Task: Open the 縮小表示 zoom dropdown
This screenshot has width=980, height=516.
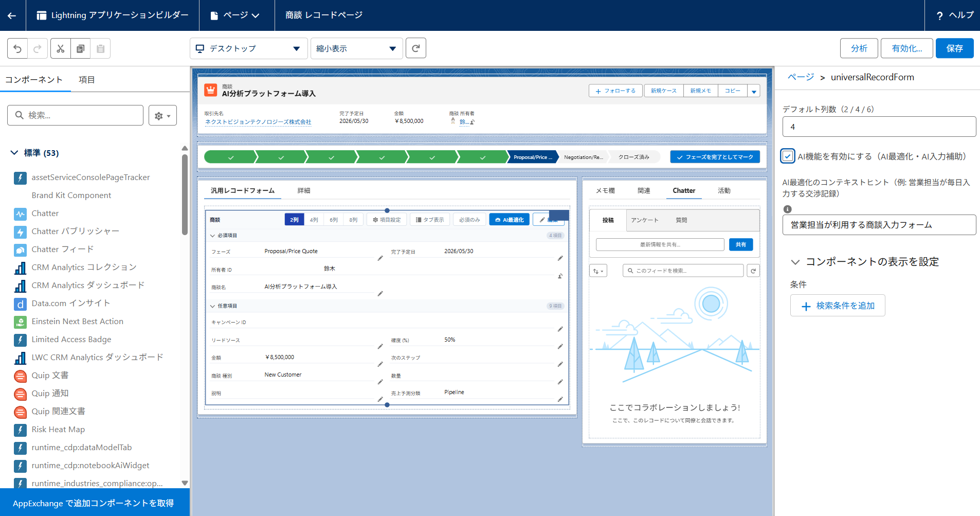Action: tap(356, 48)
